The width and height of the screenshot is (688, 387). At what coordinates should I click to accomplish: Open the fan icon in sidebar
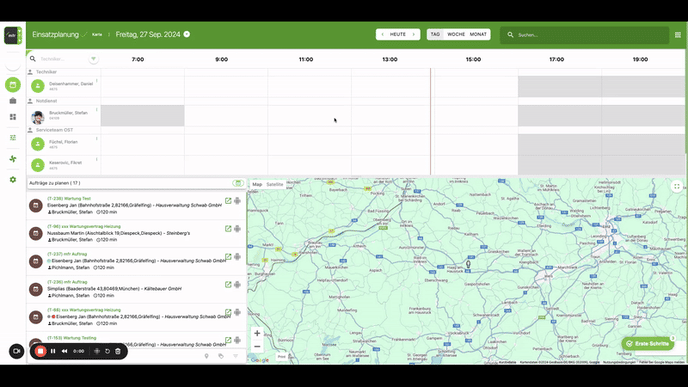[x=13, y=159]
